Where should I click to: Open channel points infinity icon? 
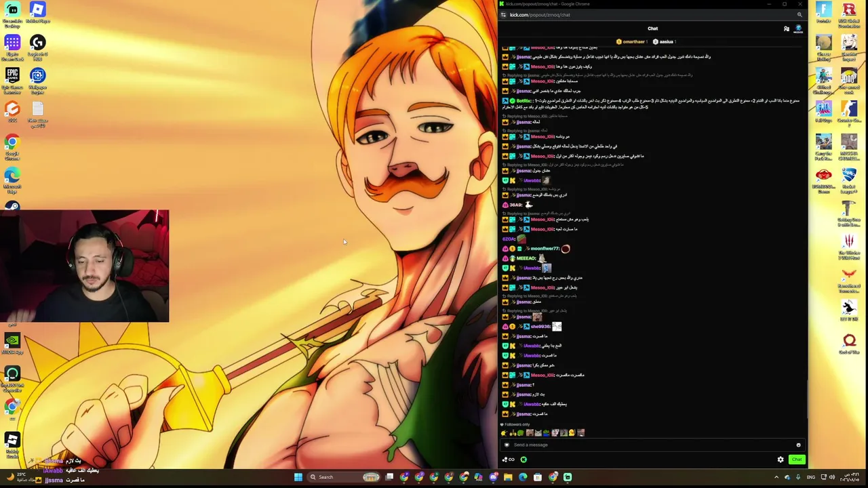508,460
